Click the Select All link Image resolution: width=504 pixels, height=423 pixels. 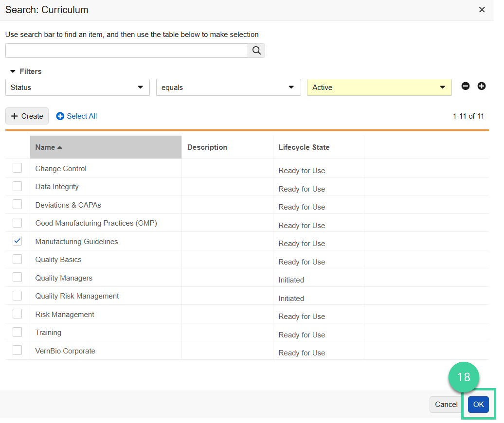77,116
